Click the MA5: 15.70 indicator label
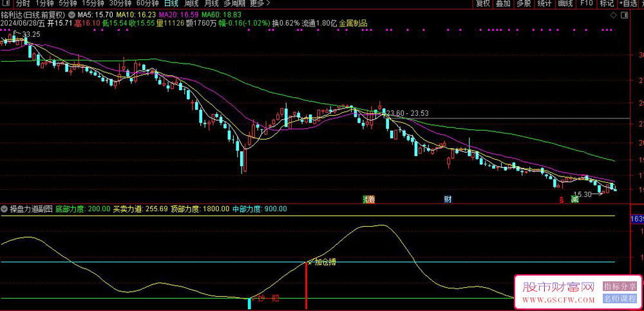The image size is (644, 311). pos(95,15)
